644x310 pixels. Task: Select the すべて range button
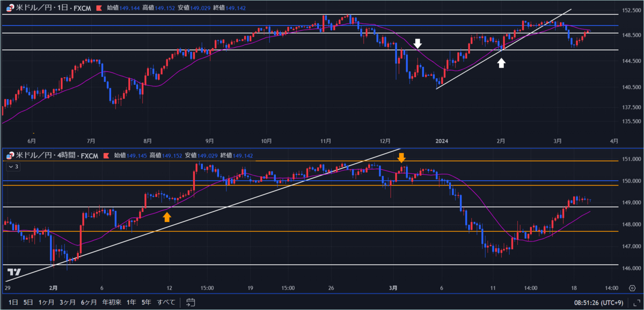(x=165, y=303)
